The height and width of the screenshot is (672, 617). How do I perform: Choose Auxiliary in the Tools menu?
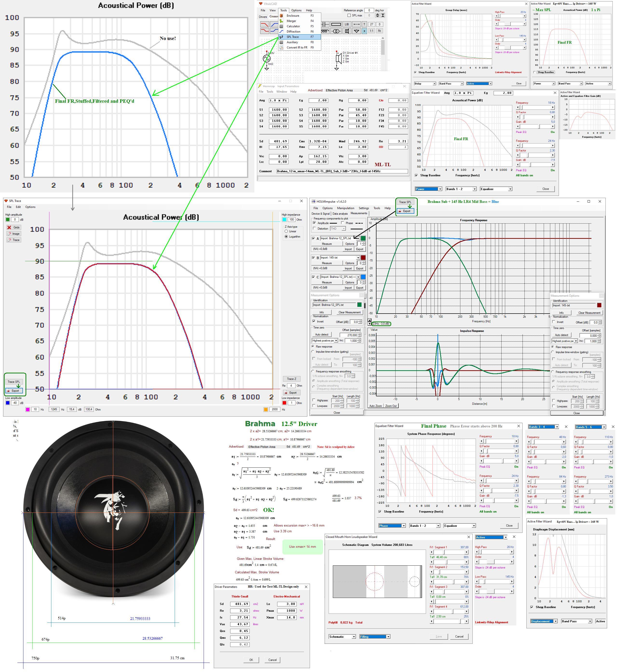(300, 42)
